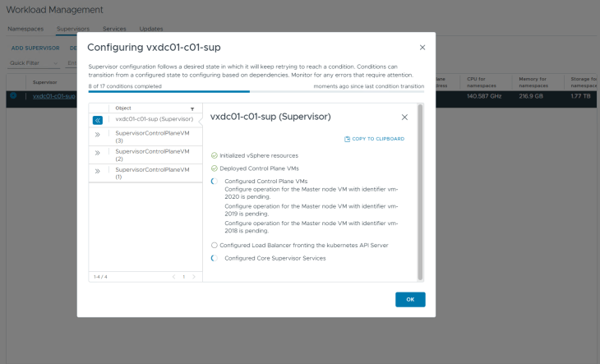
Task: Click the Deployed Control Plane VMs checkmark
Action: point(215,168)
